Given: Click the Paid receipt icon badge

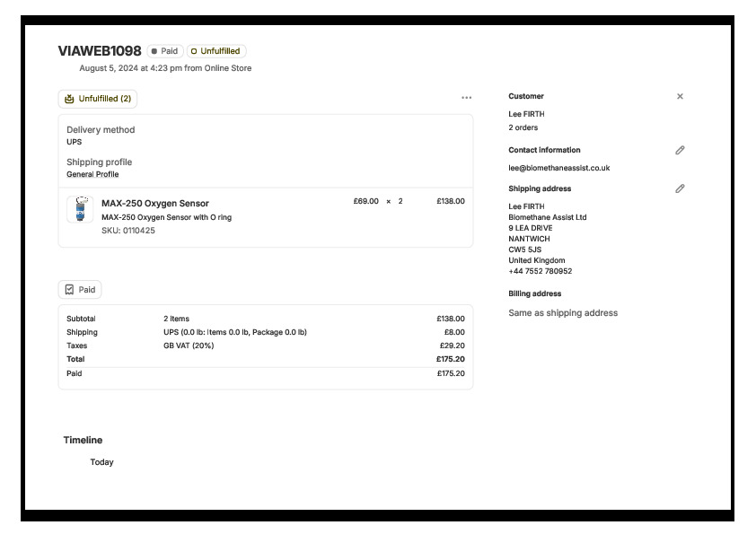Looking at the screenshot, I should click(70, 290).
